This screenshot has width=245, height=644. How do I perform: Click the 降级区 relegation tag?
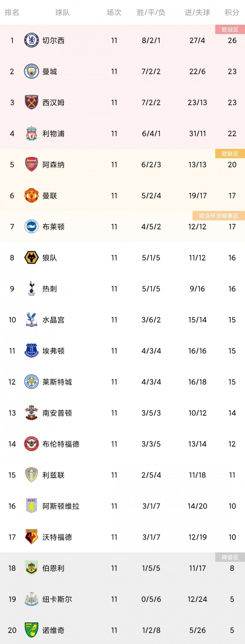(x=230, y=557)
